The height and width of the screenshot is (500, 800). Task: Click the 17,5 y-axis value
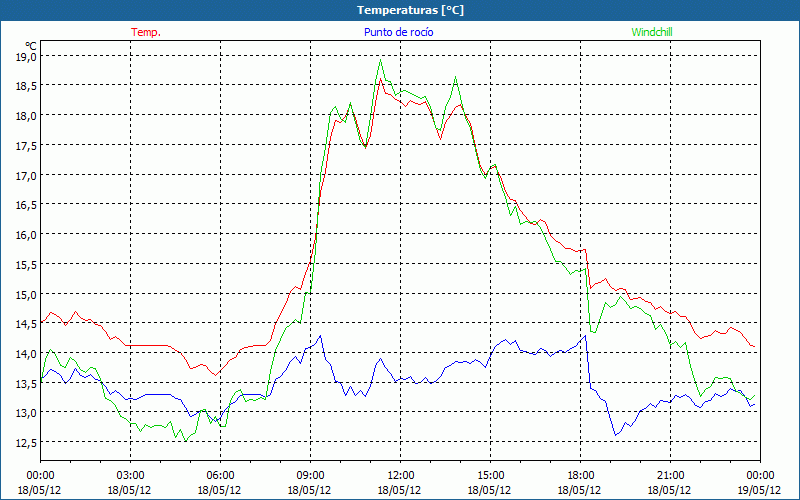(x=27, y=146)
